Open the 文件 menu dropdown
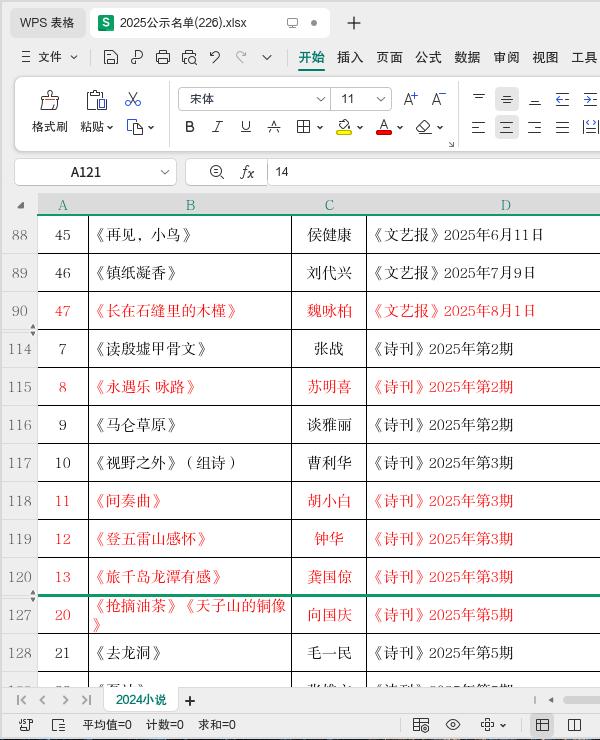The width and height of the screenshot is (600, 740). pyautogui.click(x=50, y=57)
